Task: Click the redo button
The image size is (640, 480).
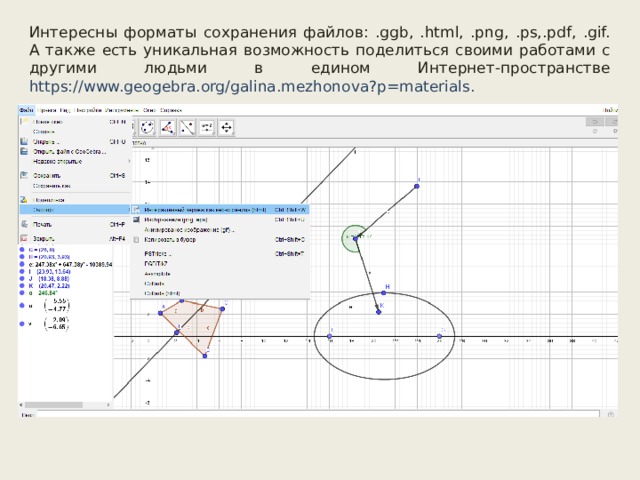Action: (x=613, y=122)
